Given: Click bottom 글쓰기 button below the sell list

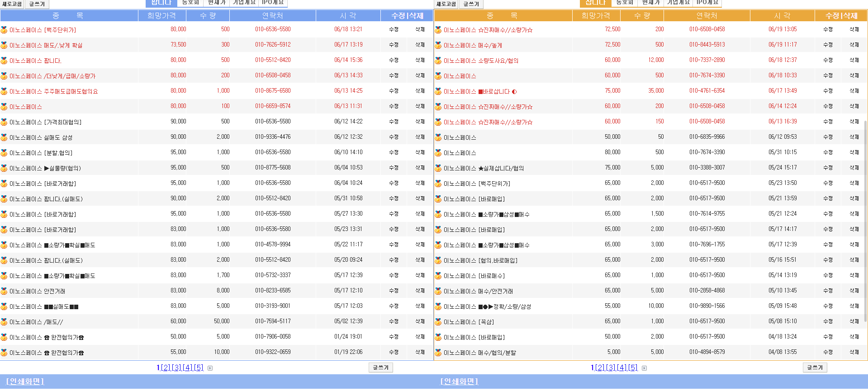Looking at the screenshot, I should pos(381,367).
